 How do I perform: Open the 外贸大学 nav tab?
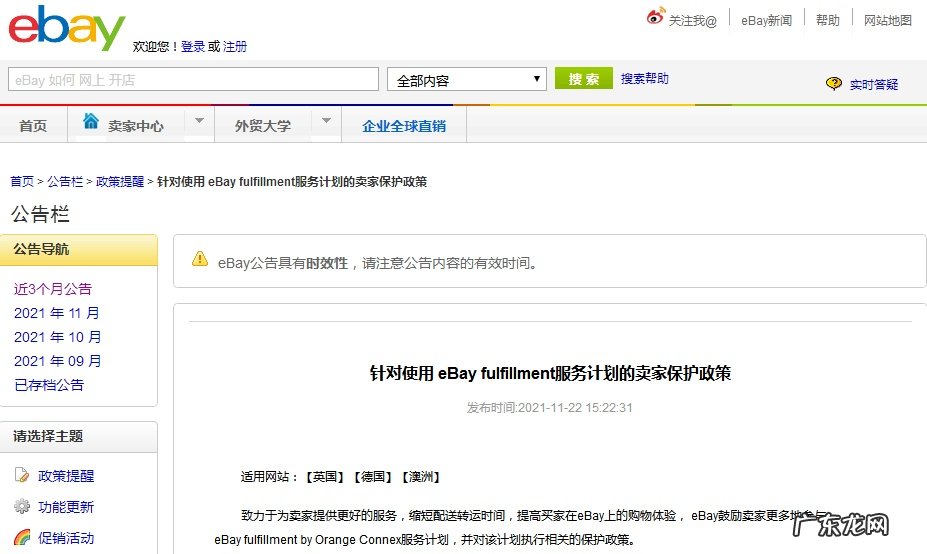(262, 126)
